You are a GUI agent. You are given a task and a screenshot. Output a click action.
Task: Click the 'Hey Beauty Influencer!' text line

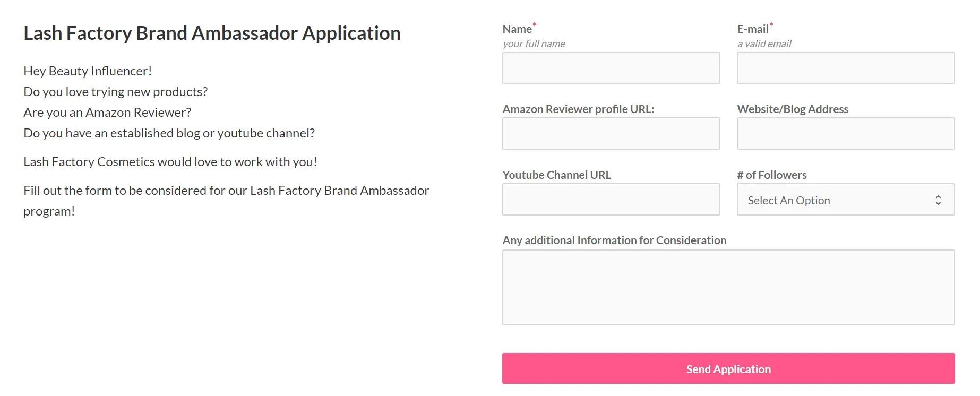coord(88,71)
